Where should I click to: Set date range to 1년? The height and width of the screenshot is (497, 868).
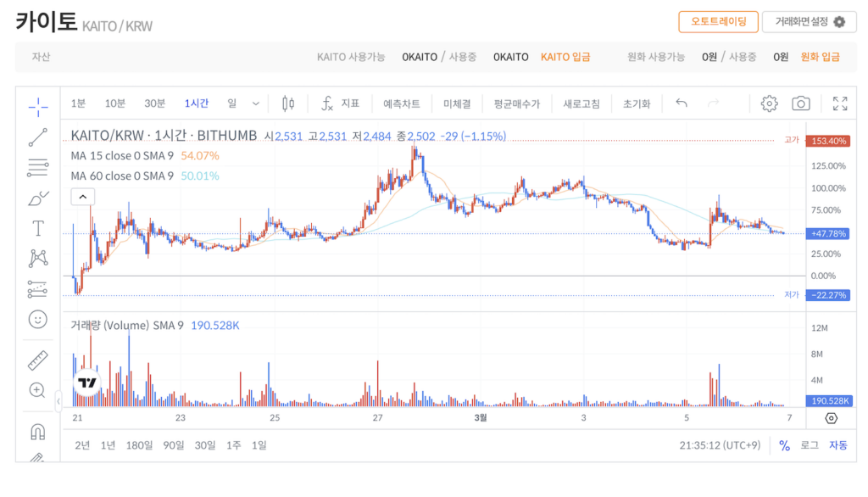pos(108,445)
